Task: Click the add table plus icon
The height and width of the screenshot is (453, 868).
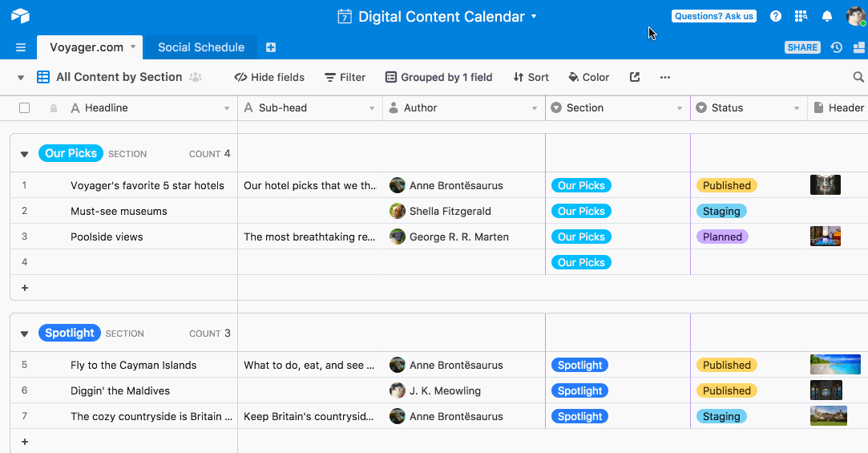Action: (x=271, y=47)
